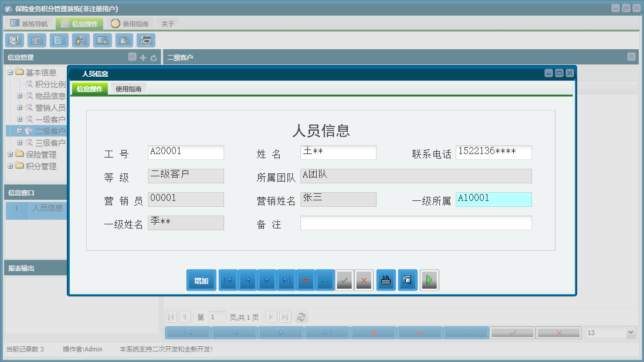Click the export data toolbar icon
Image resolution: width=644 pixels, height=362 pixels.
(x=124, y=40)
